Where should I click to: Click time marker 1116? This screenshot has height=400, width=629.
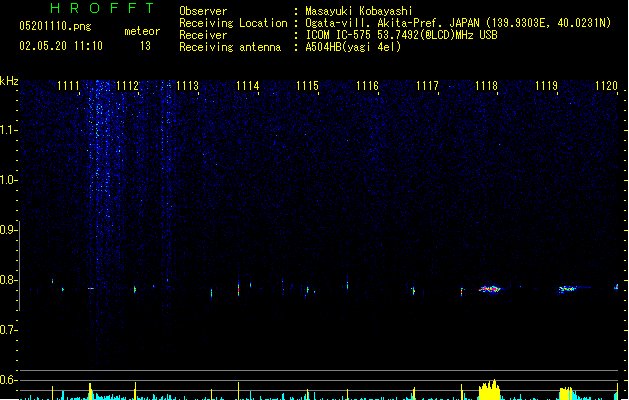click(367, 86)
